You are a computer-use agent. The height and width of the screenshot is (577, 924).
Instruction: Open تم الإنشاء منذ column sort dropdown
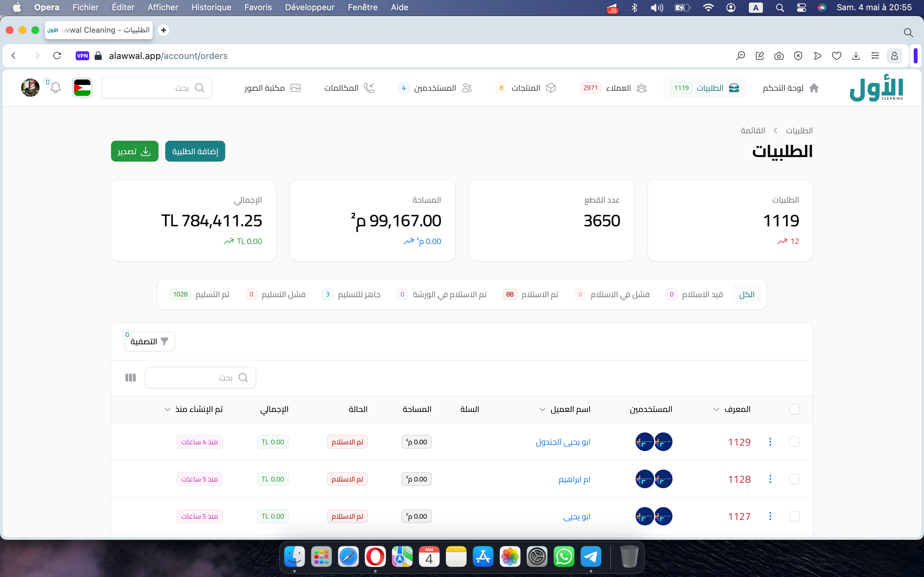click(x=167, y=409)
